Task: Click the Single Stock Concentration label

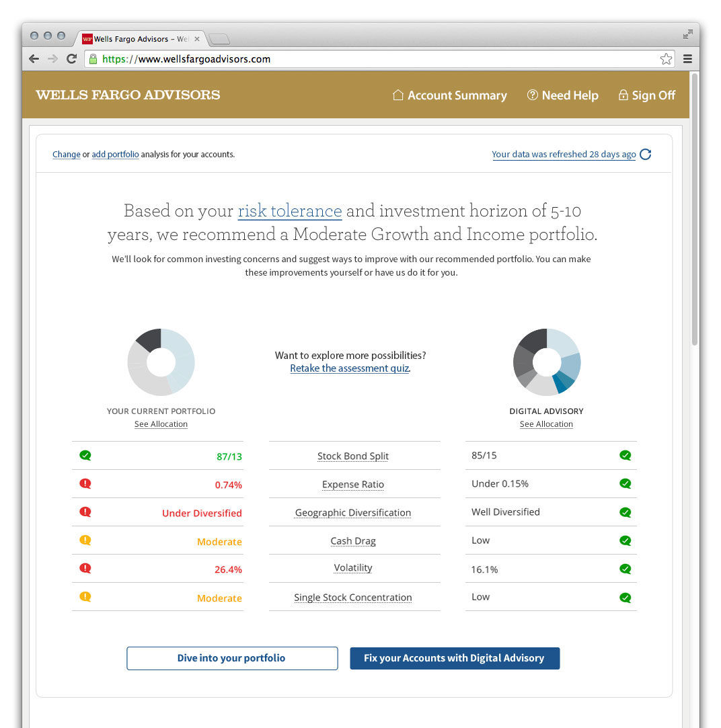Action: tap(353, 598)
